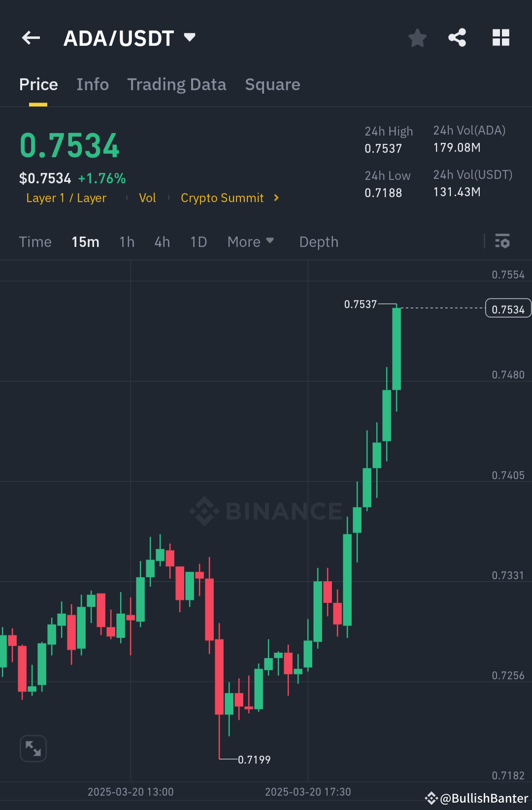Expand chart to fullscreen
The height and width of the screenshot is (810, 532).
click(x=33, y=748)
